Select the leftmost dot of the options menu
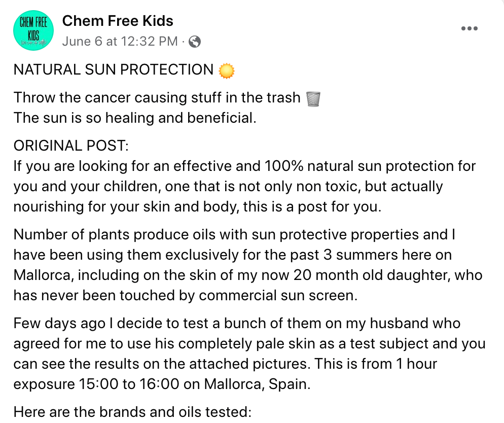This screenshot has width=504, height=423. (462, 28)
